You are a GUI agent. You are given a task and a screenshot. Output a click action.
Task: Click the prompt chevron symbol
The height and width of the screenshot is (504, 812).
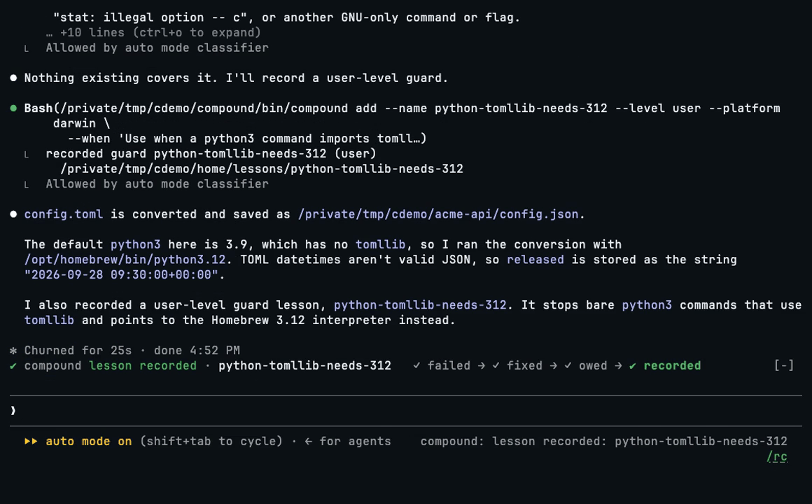tap(13, 411)
